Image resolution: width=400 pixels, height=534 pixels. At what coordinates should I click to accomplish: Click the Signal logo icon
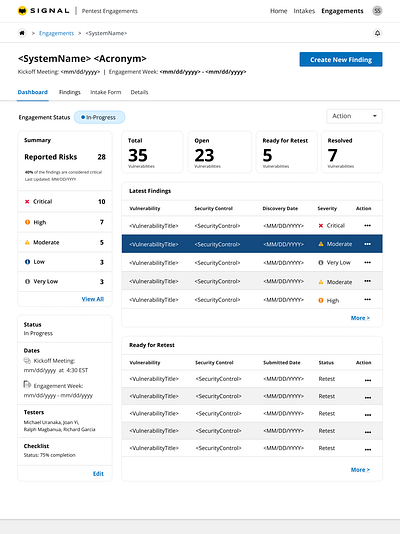point(22,11)
